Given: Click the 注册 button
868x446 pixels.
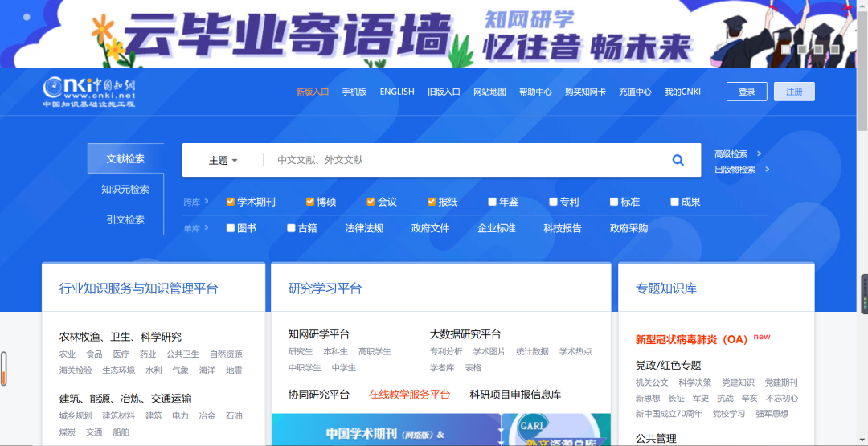Looking at the screenshot, I should (x=794, y=92).
